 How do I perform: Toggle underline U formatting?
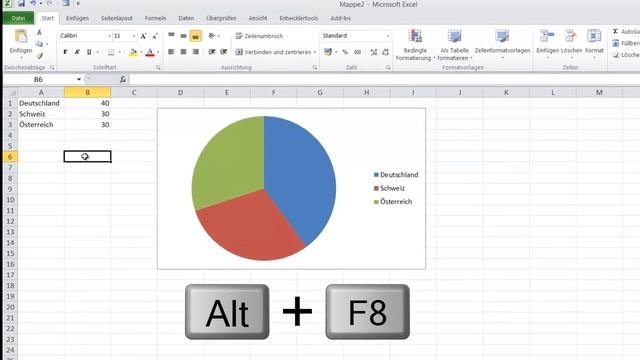coord(89,52)
